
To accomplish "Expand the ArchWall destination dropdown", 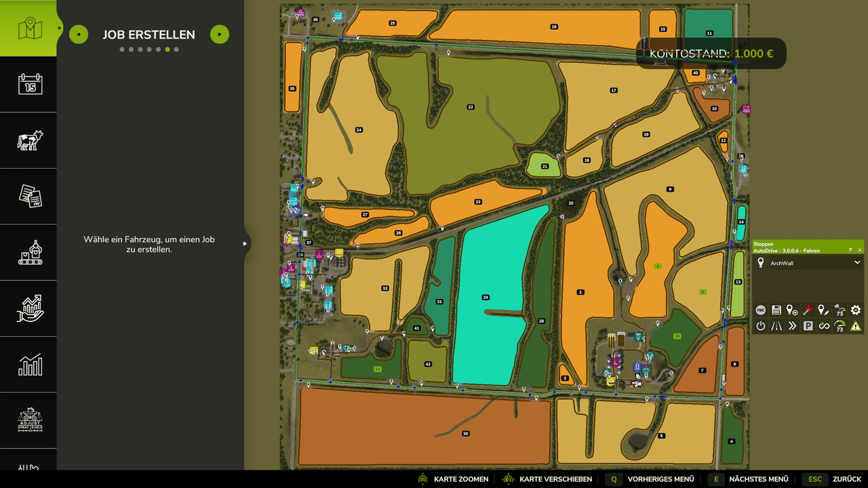I will (857, 263).
